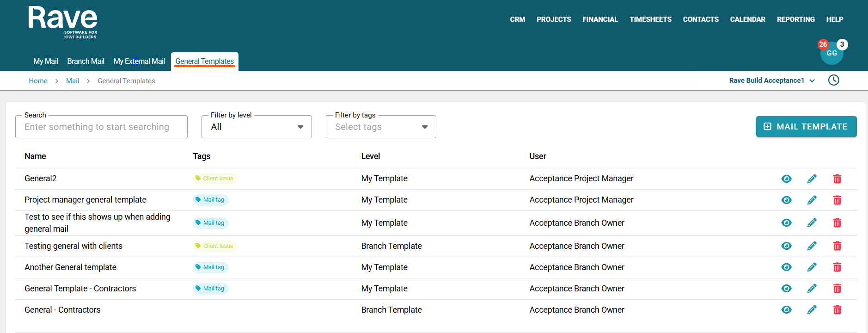
Task: Open the FINANCIAL menu
Action: pyautogui.click(x=600, y=19)
